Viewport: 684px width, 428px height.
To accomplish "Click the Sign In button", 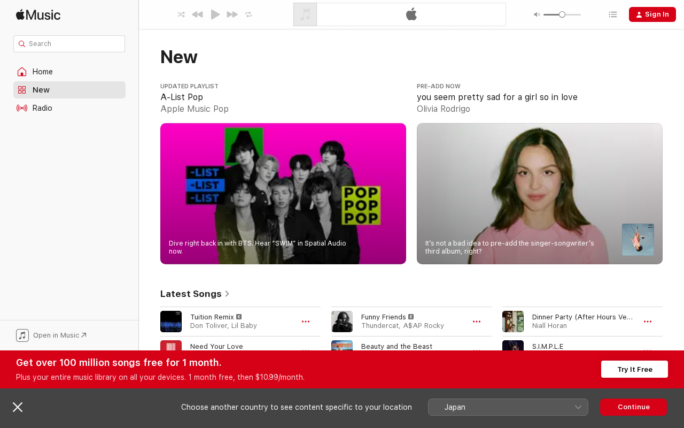I will coord(652,14).
